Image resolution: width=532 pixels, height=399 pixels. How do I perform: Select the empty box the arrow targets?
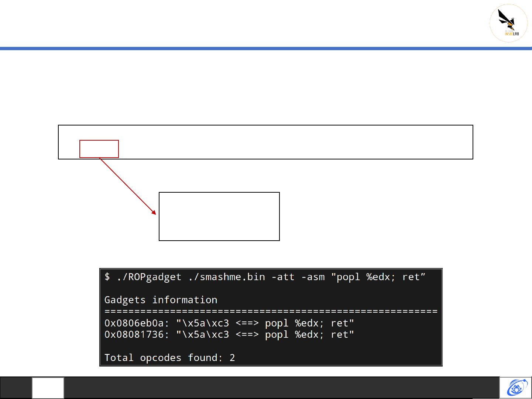pyautogui.click(x=219, y=216)
